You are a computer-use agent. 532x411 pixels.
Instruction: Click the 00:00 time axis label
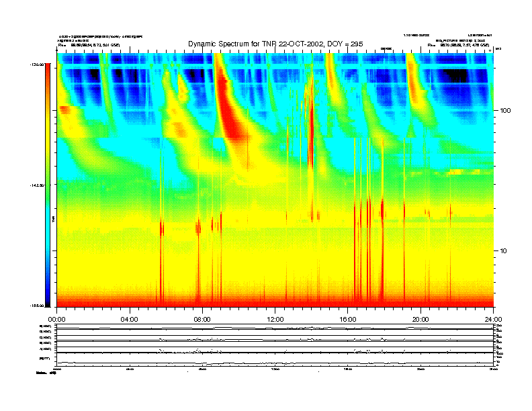point(56,320)
